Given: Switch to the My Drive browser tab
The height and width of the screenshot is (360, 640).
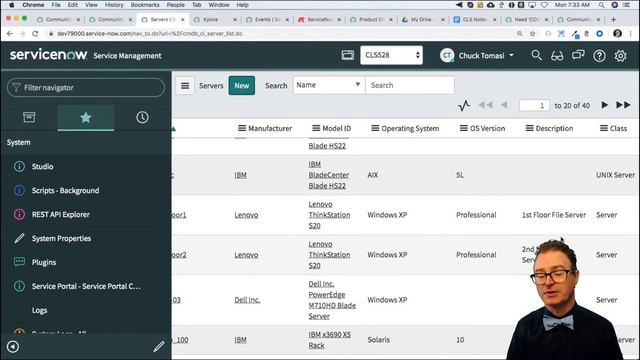Looking at the screenshot, I should 424,19.
